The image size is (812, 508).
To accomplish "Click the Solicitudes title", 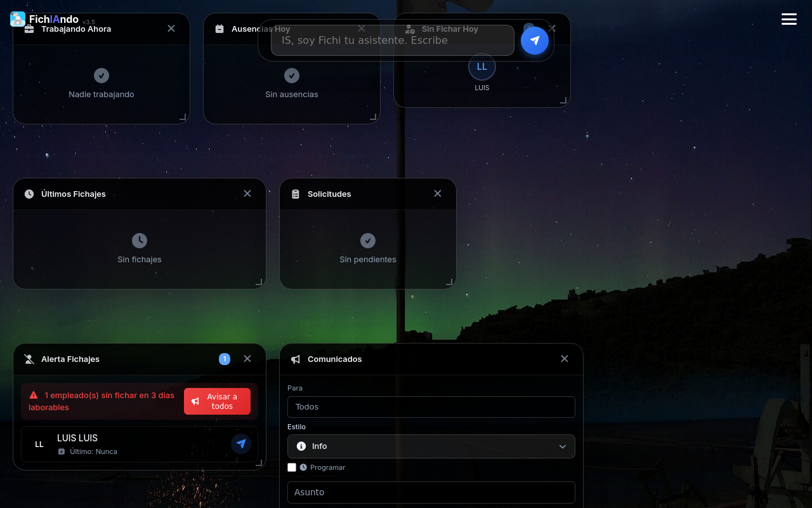I will point(329,194).
